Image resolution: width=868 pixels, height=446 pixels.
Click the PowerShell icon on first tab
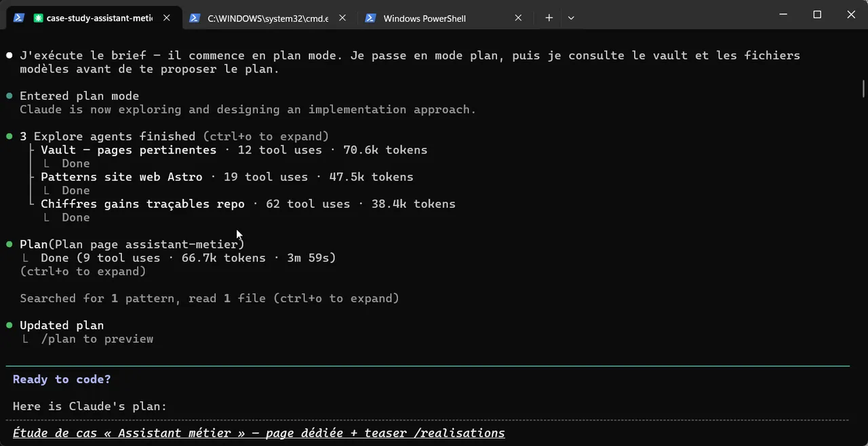pos(19,18)
